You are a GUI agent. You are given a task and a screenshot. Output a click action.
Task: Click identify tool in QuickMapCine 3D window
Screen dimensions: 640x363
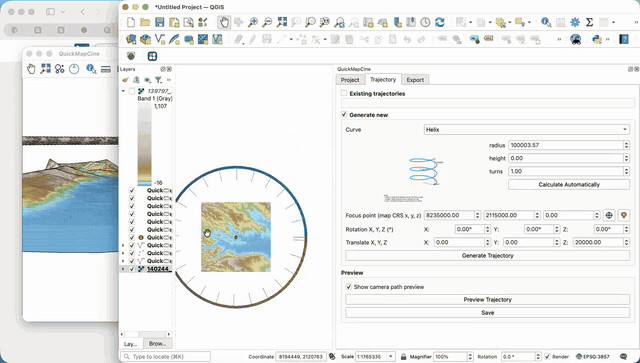pos(91,69)
